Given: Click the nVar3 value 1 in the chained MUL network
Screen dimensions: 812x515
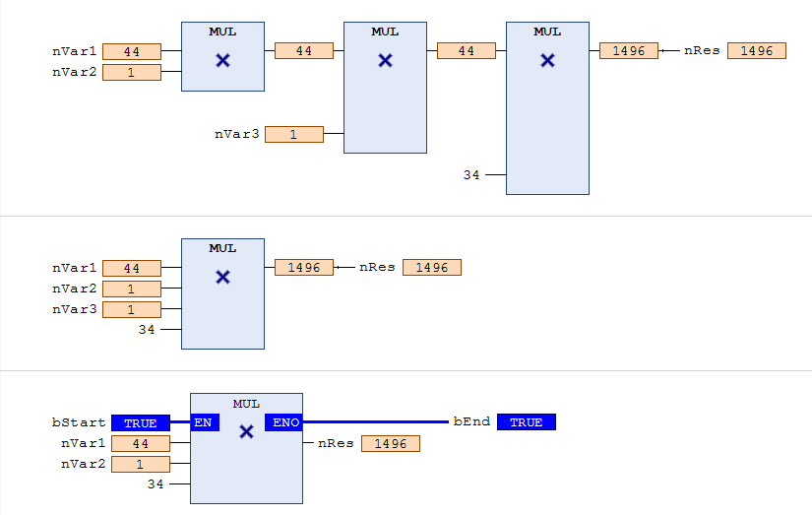Looking at the screenshot, I should (x=294, y=134).
